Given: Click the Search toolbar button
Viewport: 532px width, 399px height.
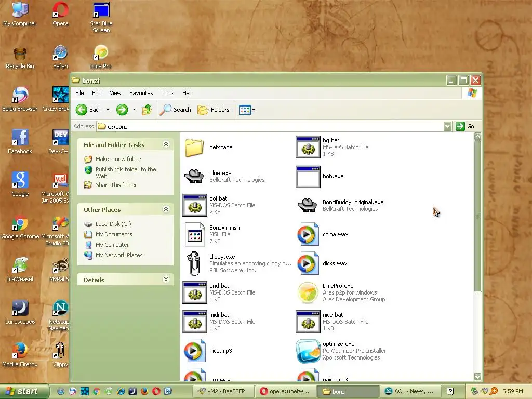Looking at the screenshot, I should click(x=176, y=110).
